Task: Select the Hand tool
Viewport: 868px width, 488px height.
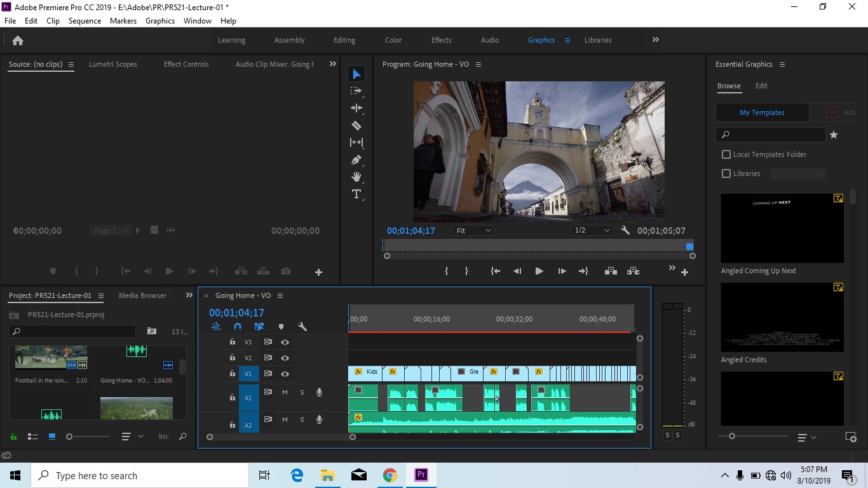Action: [356, 177]
